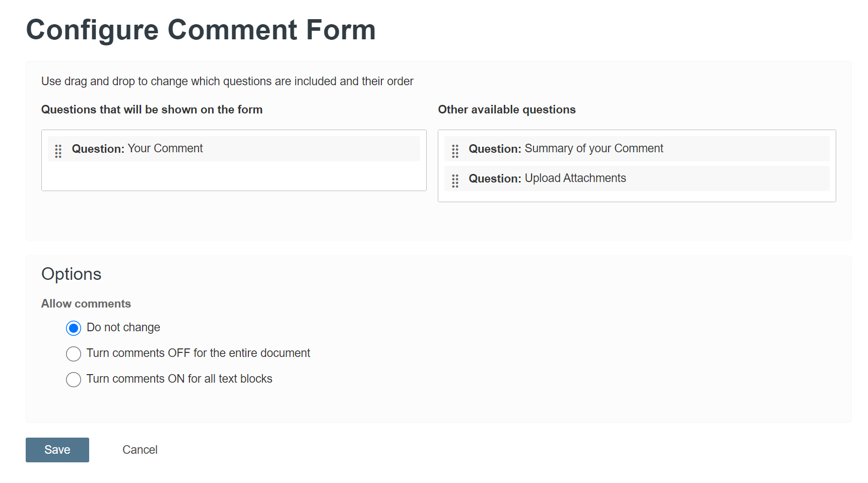Select the 'Upload Attachments' question row
Viewport: 868px width, 483px height.
636,178
